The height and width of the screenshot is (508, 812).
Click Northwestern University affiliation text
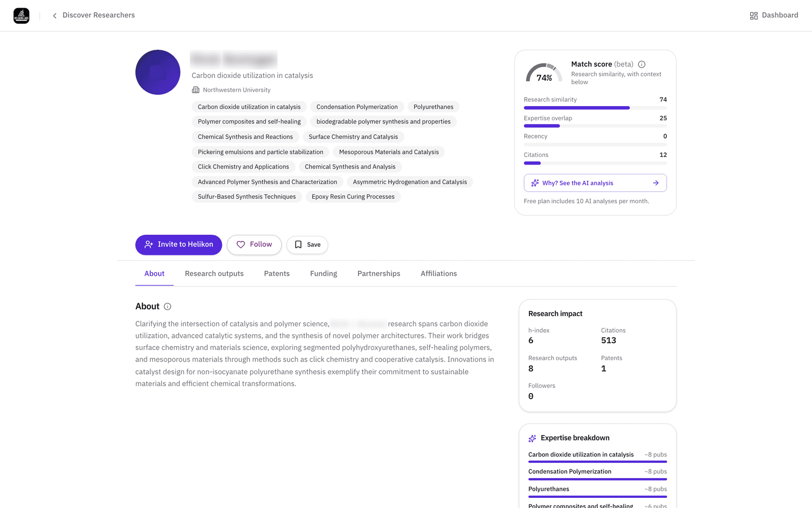tap(236, 90)
